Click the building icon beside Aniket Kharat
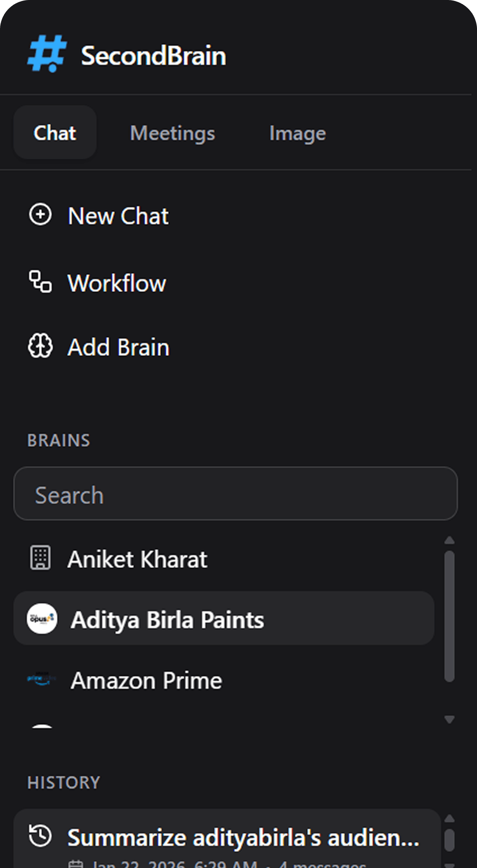 coord(40,558)
